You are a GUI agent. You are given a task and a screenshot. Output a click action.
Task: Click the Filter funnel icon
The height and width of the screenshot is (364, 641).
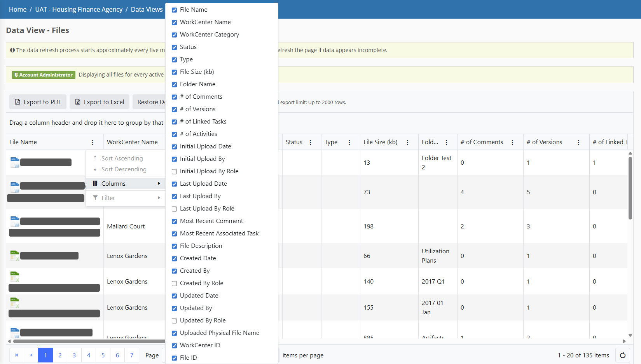coord(95,198)
